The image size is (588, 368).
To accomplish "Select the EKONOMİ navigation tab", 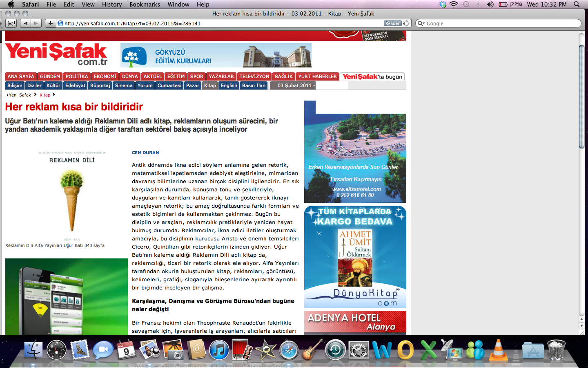I will [105, 76].
